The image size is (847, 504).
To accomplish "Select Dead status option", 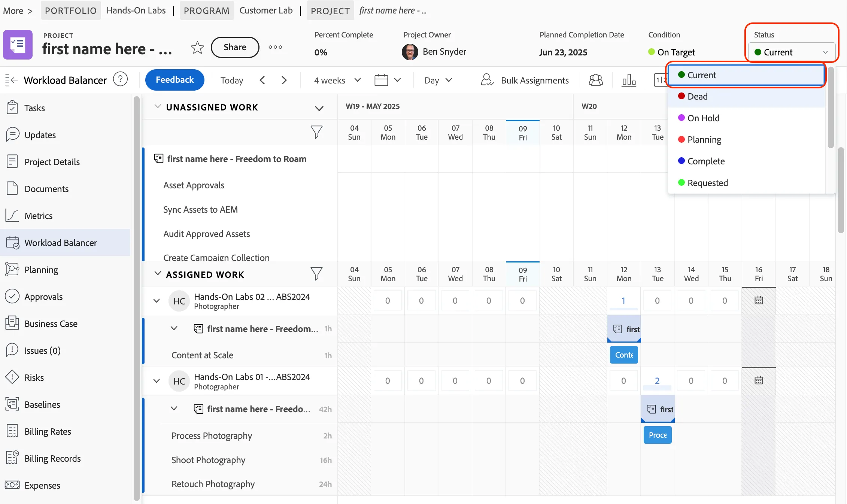I will (x=746, y=97).
